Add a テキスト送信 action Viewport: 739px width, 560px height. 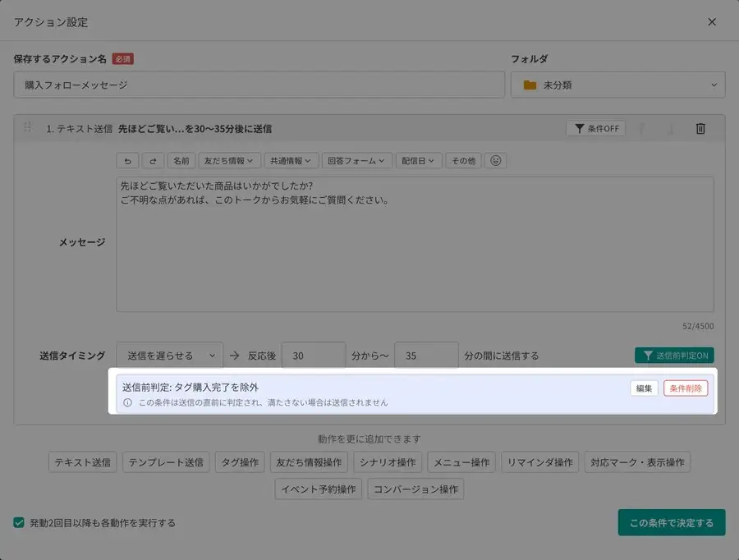[82, 462]
